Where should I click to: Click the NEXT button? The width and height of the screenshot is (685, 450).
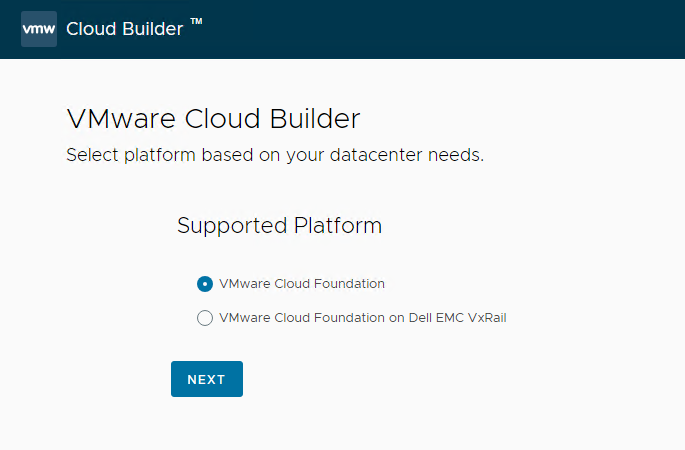(207, 379)
